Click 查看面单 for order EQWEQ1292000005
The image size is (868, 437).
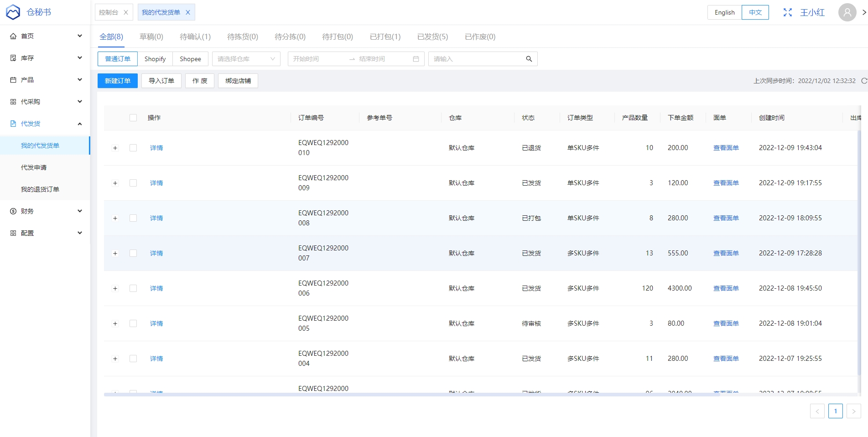[726, 323]
